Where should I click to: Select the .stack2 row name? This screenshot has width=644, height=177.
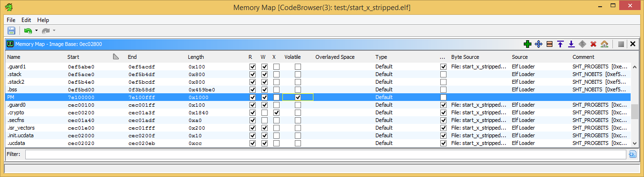(15, 82)
